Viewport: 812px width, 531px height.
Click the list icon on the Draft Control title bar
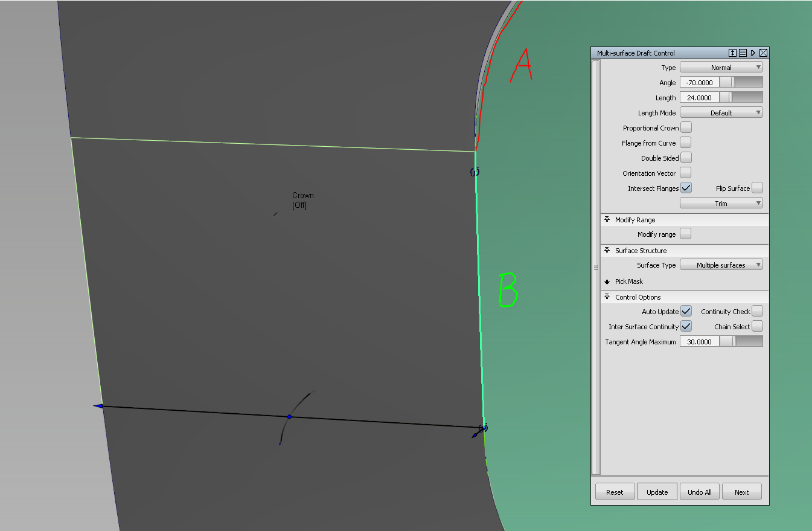(x=743, y=53)
